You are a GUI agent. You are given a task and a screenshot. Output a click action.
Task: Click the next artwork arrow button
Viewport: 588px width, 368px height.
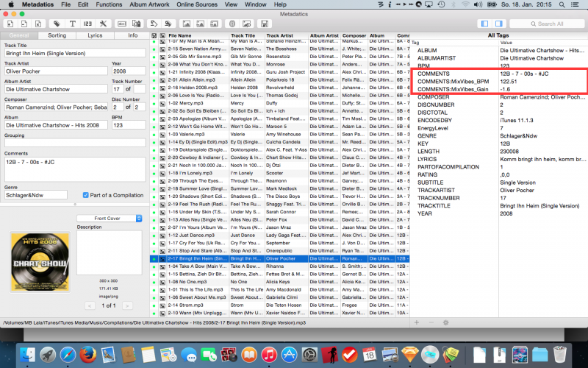click(x=127, y=305)
